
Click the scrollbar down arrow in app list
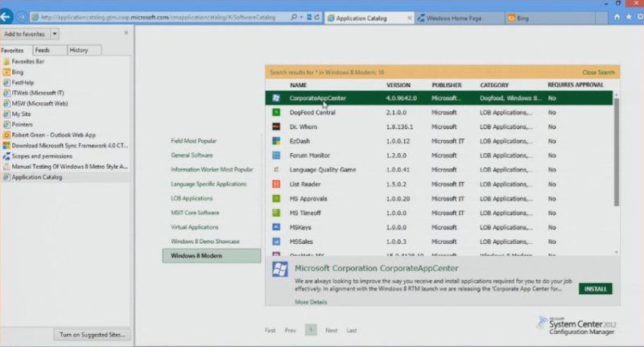pyautogui.click(x=616, y=252)
